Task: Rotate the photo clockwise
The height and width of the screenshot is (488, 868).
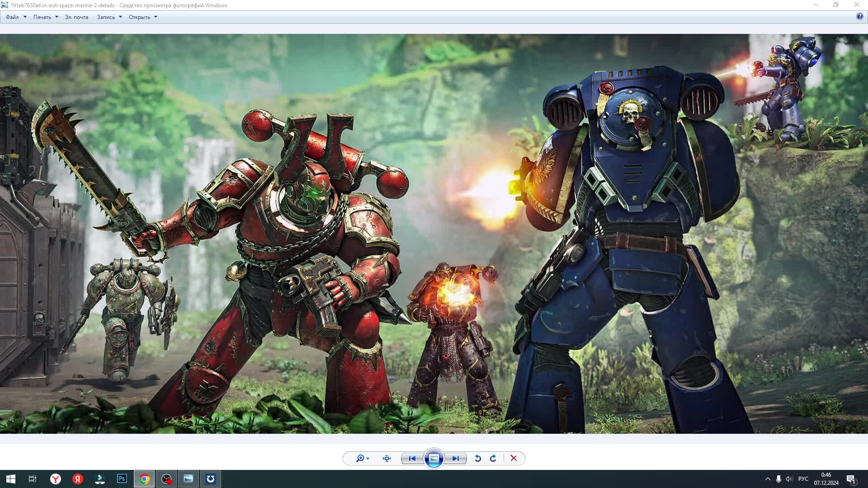Action: point(493,458)
